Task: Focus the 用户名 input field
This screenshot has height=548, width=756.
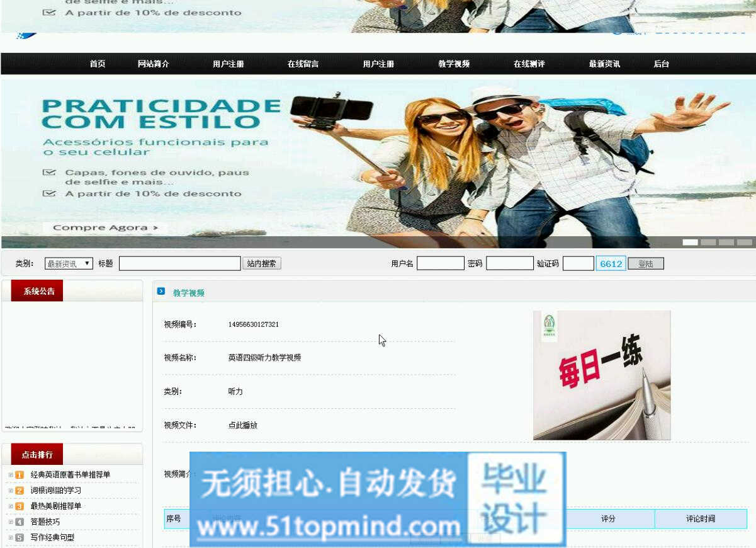Action: [441, 264]
